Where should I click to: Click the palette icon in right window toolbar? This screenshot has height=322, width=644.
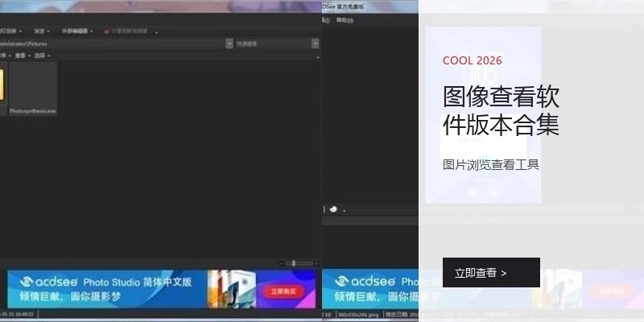tap(333, 209)
